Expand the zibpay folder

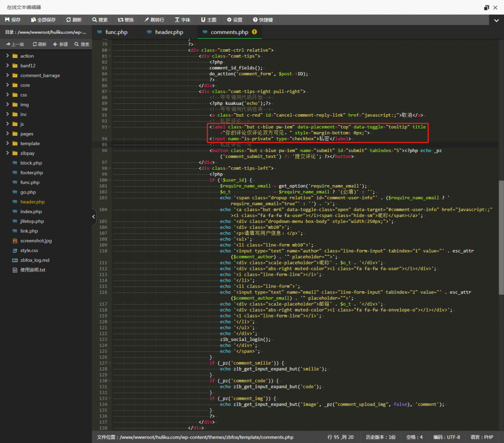(x=8, y=153)
